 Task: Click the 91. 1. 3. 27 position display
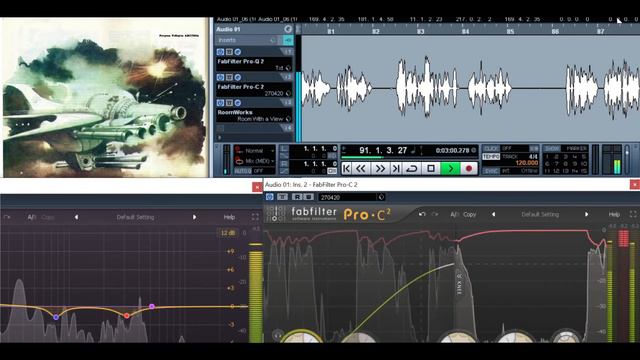pyautogui.click(x=383, y=151)
